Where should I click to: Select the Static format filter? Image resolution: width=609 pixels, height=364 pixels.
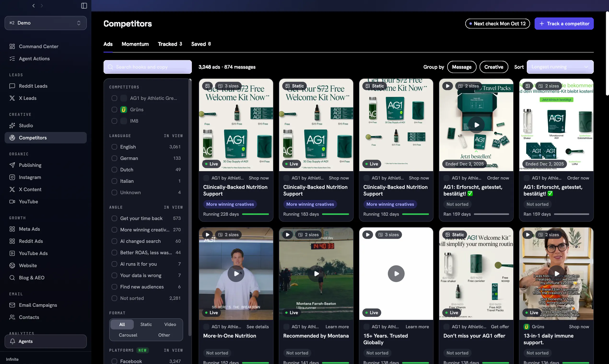146,324
